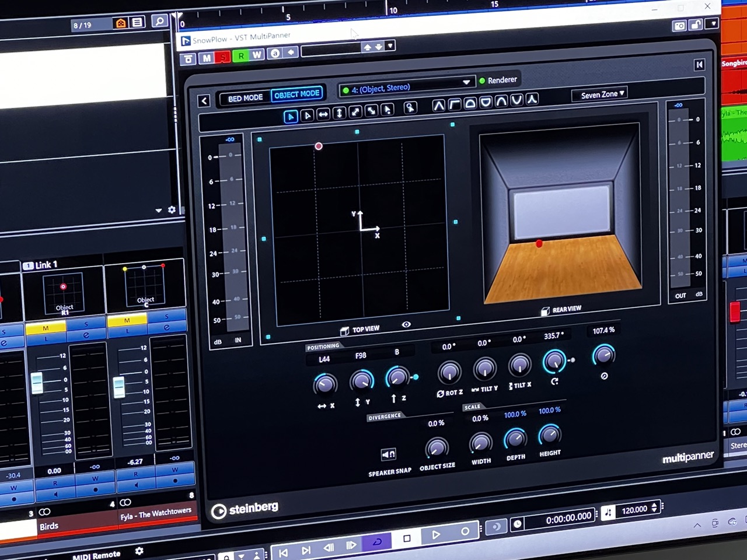
Task: Click the Play transport button
Action: click(x=435, y=534)
